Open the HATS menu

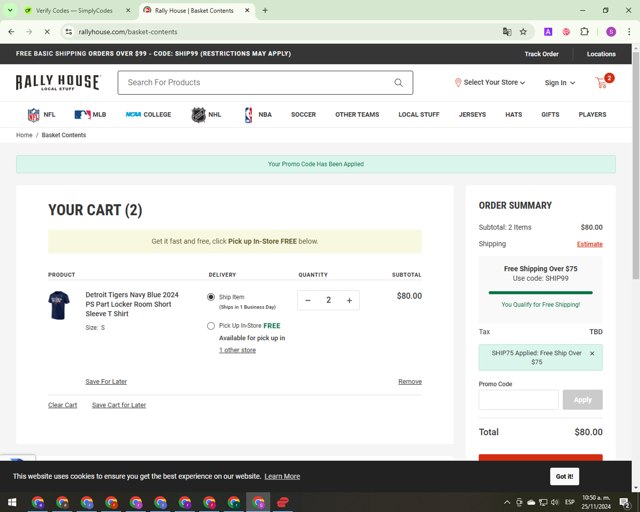[513, 115]
